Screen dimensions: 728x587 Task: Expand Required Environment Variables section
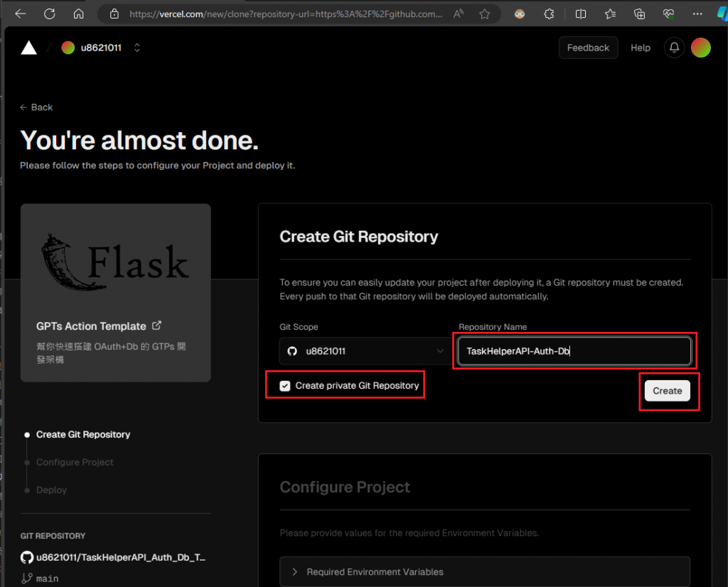click(485, 571)
